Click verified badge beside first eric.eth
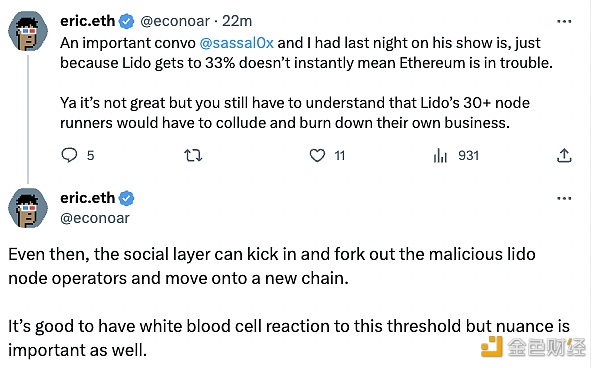 126,21
